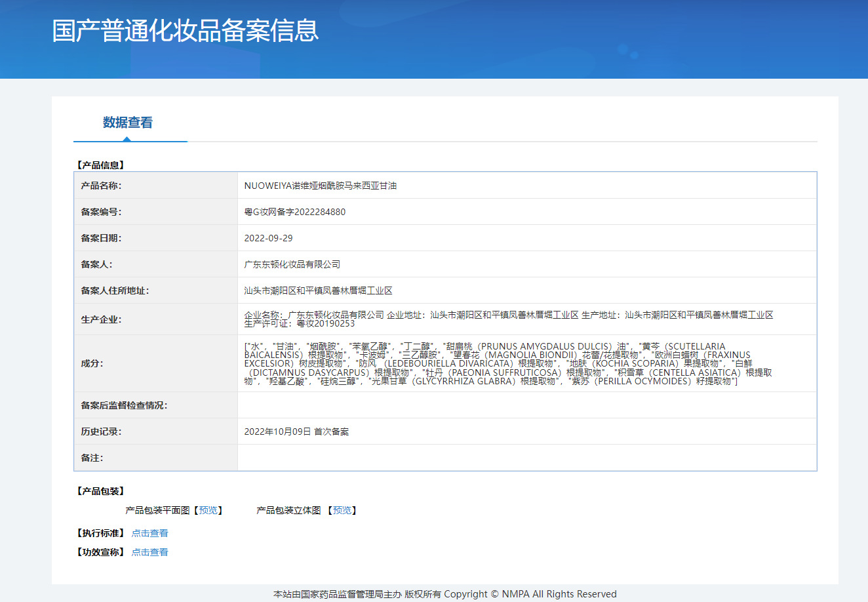
Task: Preview the 产品包装平面图 image
Action: (x=208, y=510)
